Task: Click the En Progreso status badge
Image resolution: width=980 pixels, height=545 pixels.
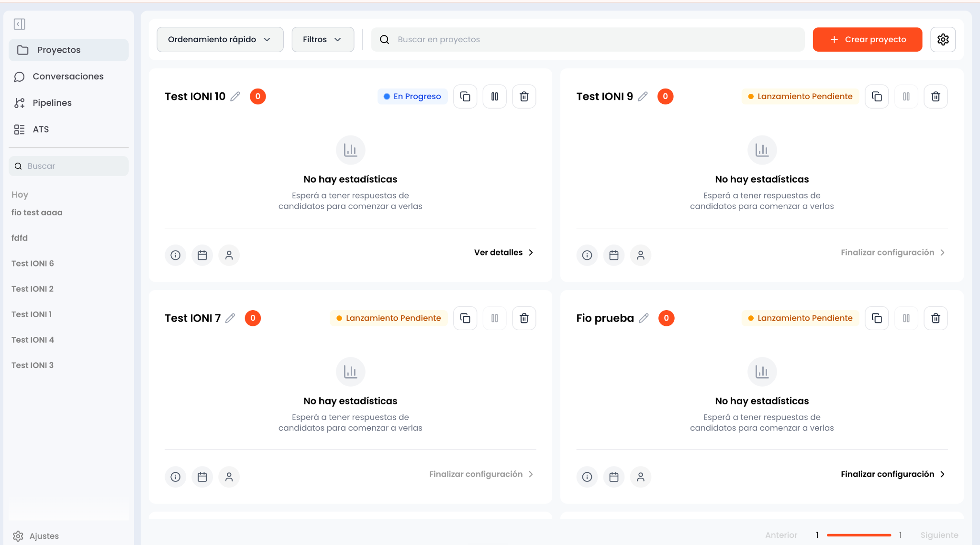Action: 412,96
